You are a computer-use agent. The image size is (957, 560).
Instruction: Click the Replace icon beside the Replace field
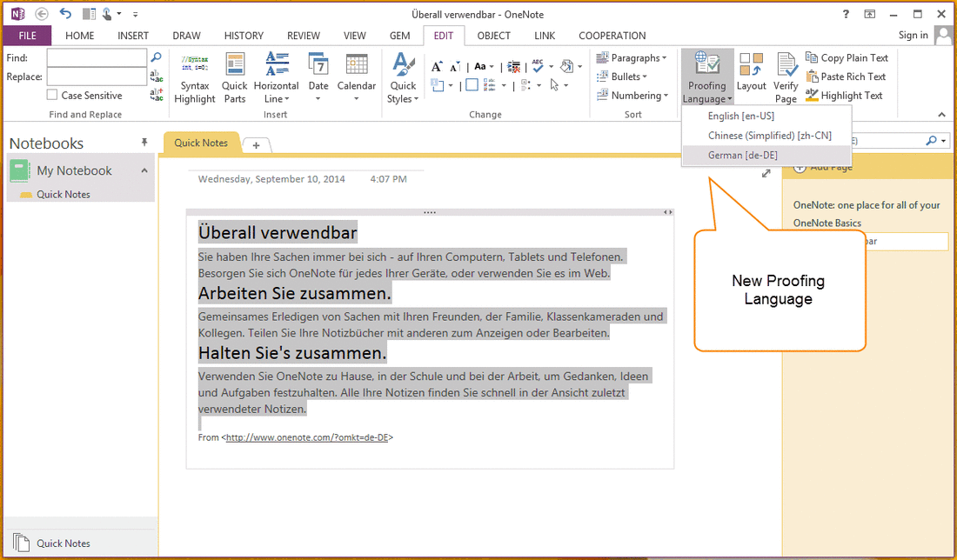[x=157, y=77]
